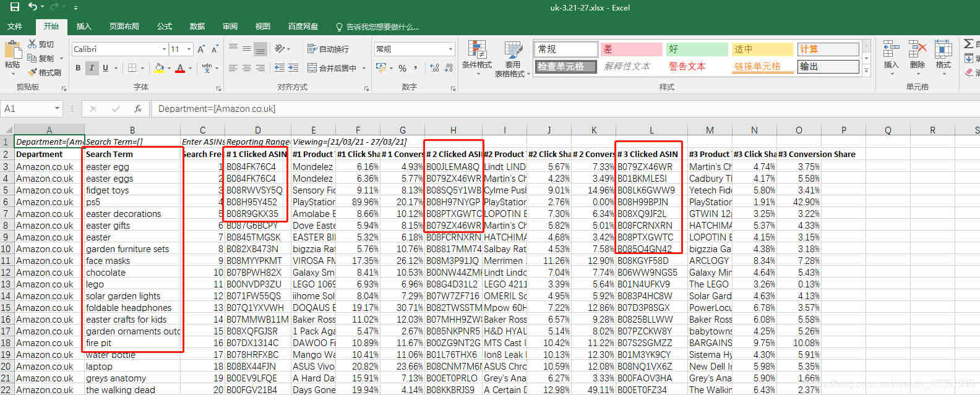Open the number format dropdown
980x395 pixels.
tap(450, 49)
